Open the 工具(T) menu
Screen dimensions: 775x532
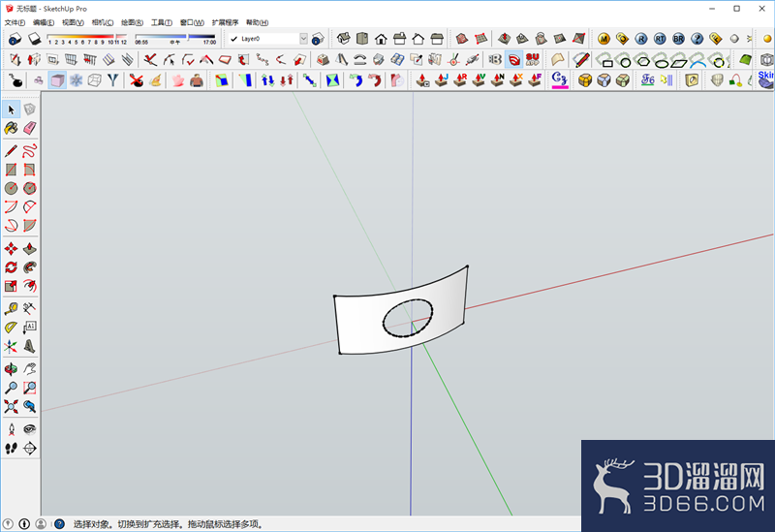point(161,22)
